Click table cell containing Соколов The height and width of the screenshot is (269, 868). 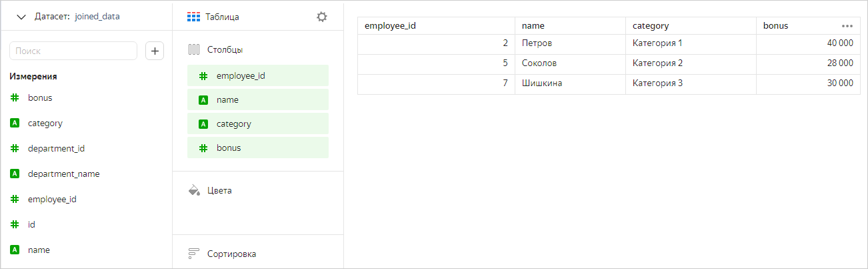click(539, 63)
